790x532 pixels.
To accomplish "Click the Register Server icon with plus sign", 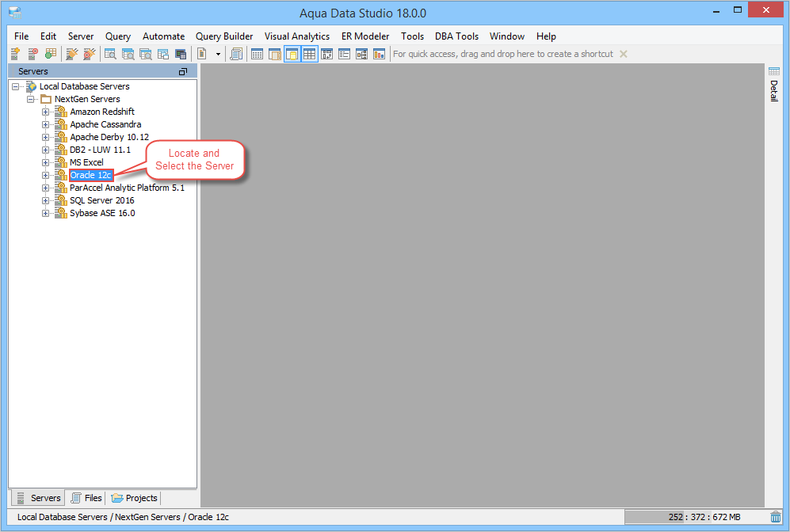I will coord(15,54).
